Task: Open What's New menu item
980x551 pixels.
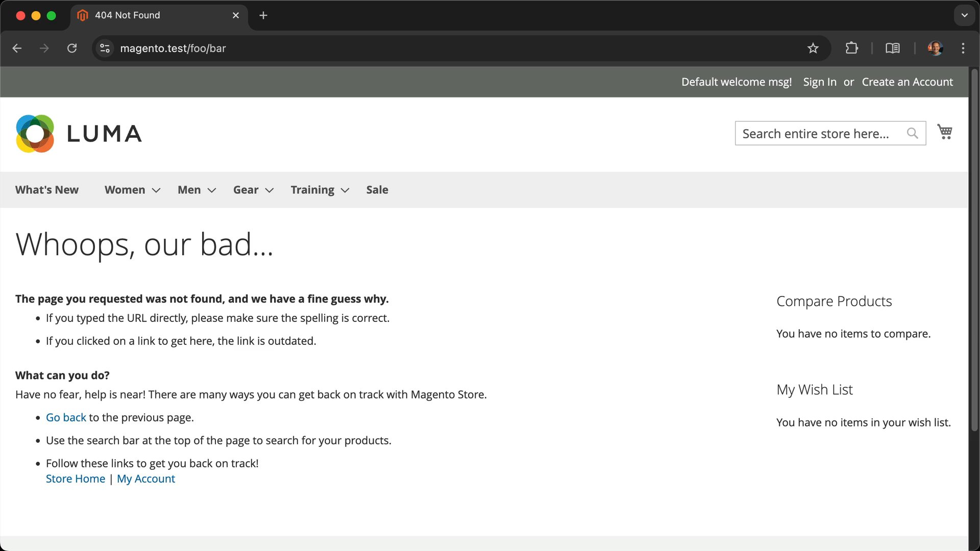Action: [47, 190]
